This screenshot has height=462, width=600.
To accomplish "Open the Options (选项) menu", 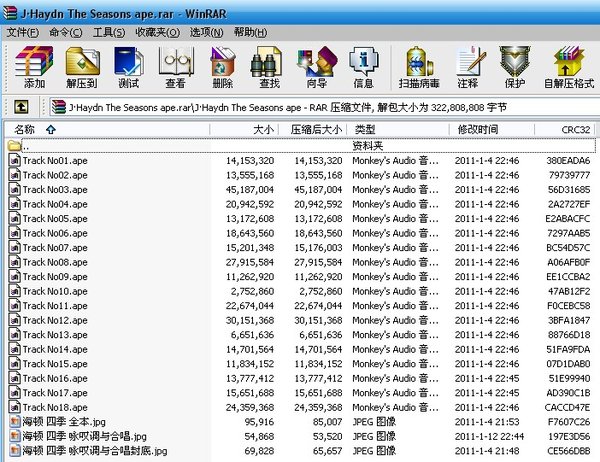I will pos(207,33).
